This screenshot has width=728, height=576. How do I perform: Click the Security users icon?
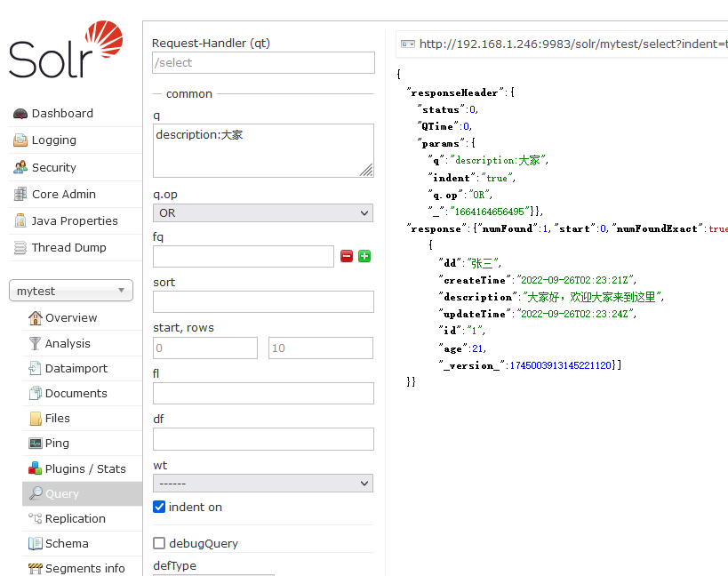20,167
